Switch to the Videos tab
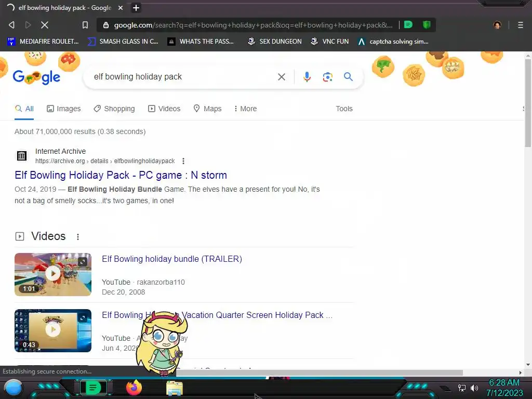Image resolution: width=532 pixels, height=399 pixels. tap(164, 109)
